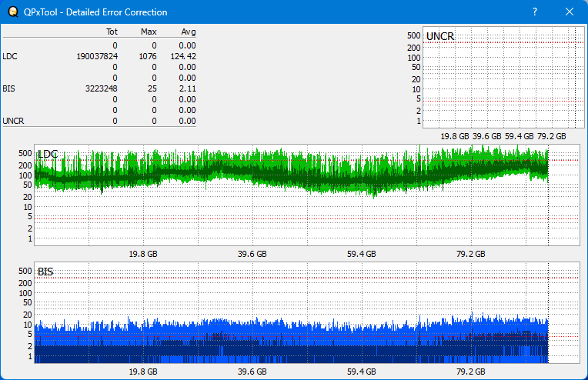Click the Avg column header
This screenshot has height=380, width=588.
tap(189, 32)
